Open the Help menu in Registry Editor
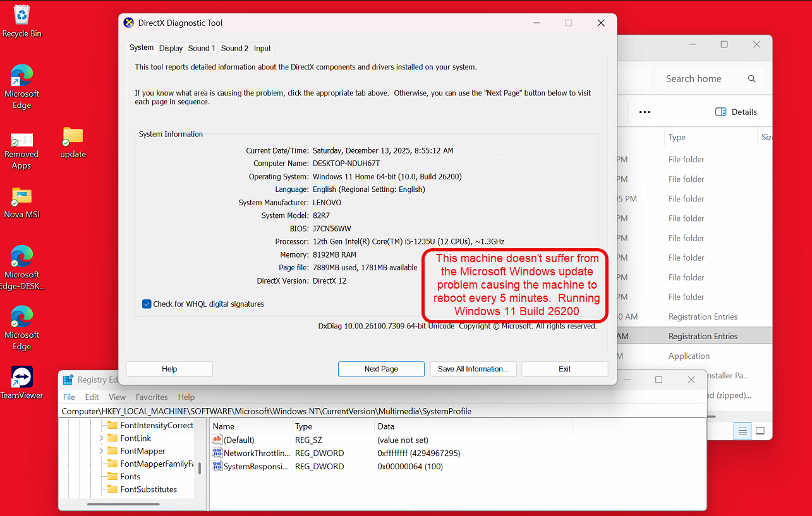The width and height of the screenshot is (812, 516). (x=186, y=397)
